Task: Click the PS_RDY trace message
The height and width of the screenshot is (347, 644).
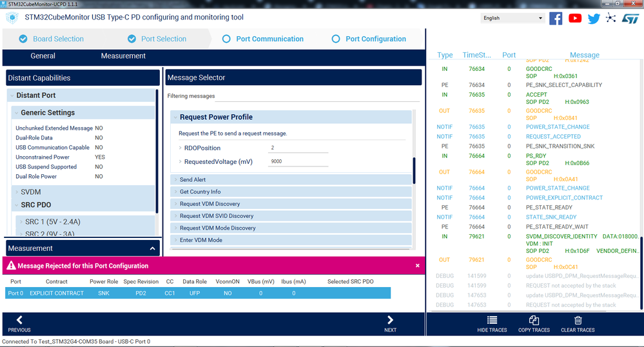Action: click(x=536, y=156)
